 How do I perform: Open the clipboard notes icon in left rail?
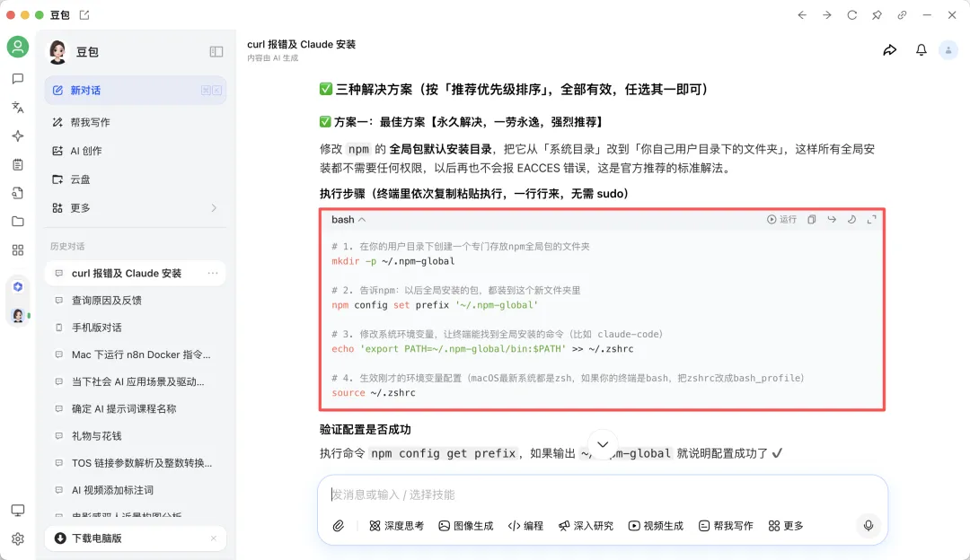[x=18, y=164]
